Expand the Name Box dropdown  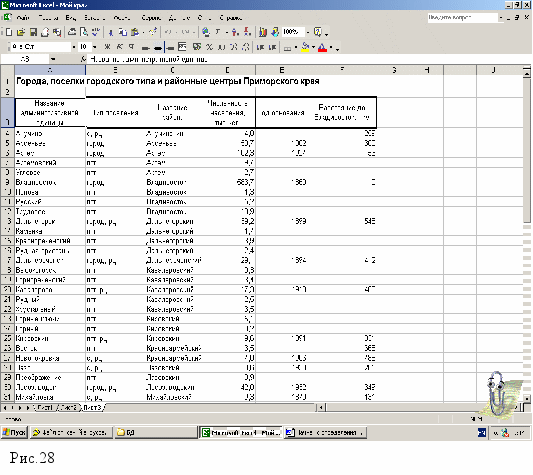53,59
